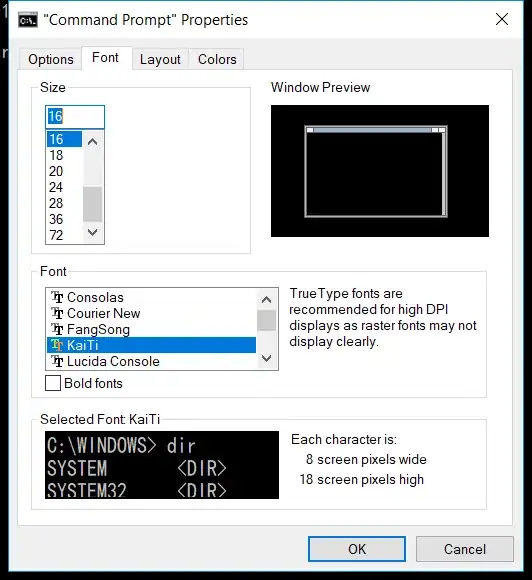Select the Consolas font
This screenshot has height=580, width=532.
[151, 297]
